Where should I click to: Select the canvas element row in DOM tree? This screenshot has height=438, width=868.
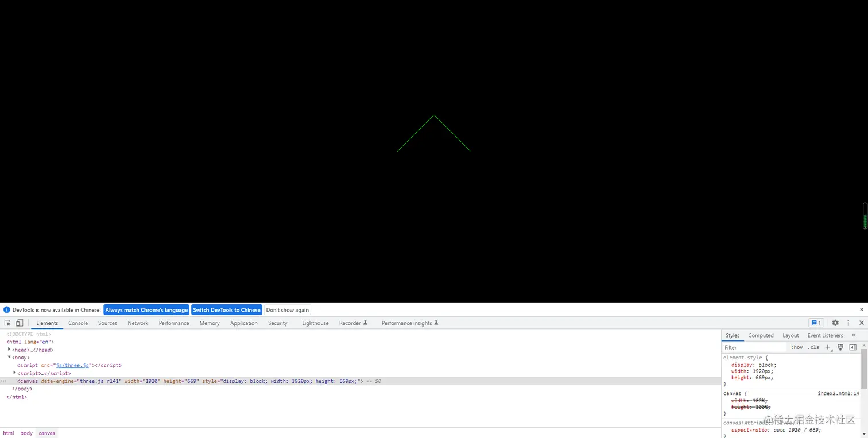(x=361, y=381)
